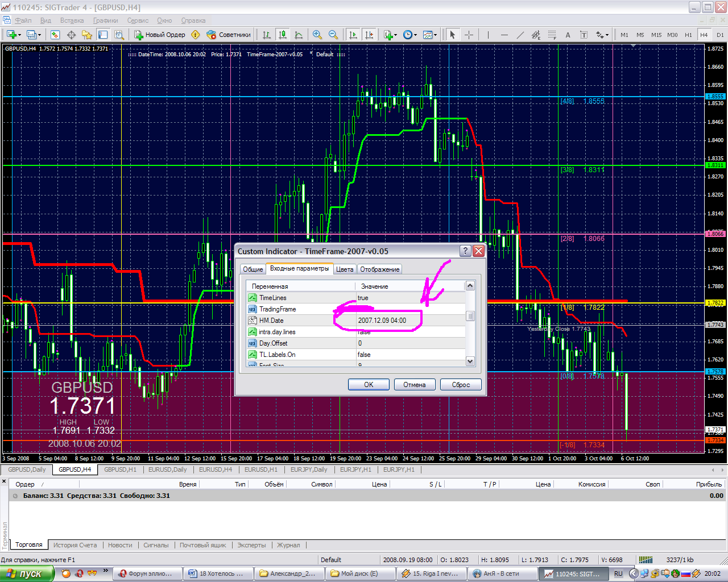Screen dimensions: 728x582
Task: Select the text label tool
Action: (584, 35)
